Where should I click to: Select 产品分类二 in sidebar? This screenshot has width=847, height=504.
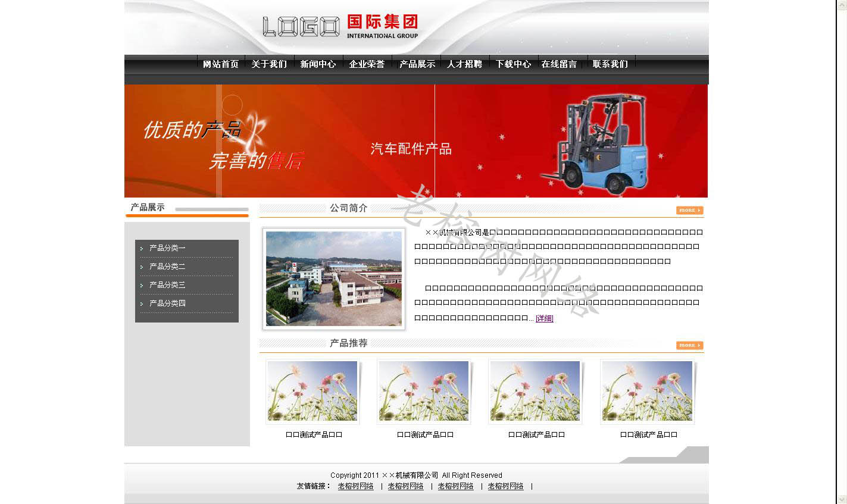click(x=167, y=267)
